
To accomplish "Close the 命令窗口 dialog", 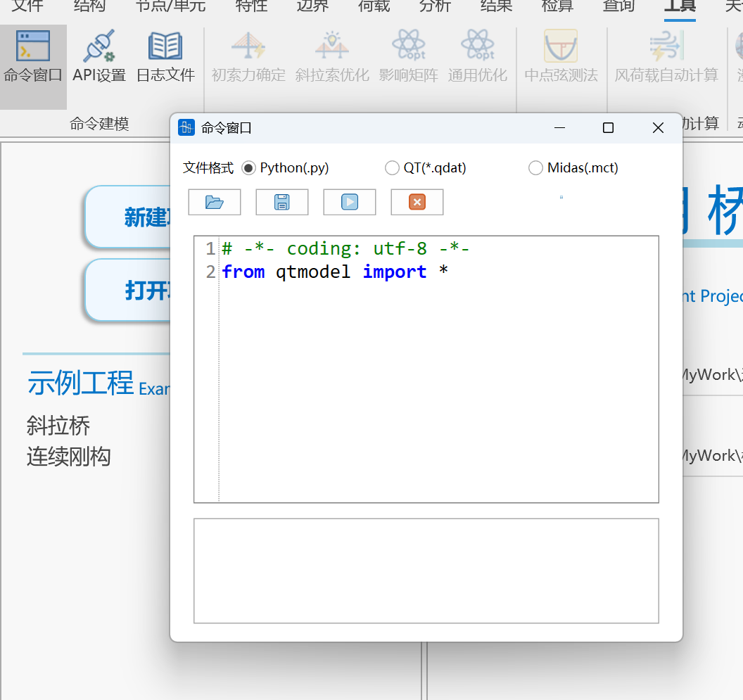I will click(658, 127).
